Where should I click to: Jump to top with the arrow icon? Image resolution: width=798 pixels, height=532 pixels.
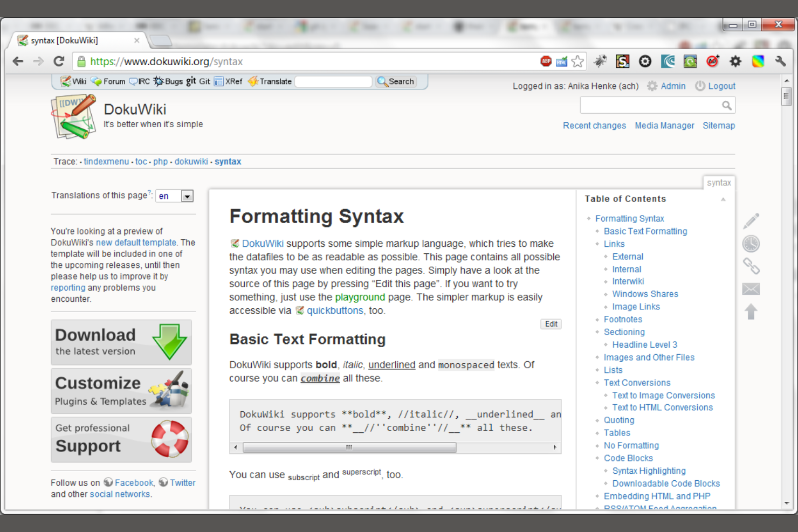(x=751, y=312)
